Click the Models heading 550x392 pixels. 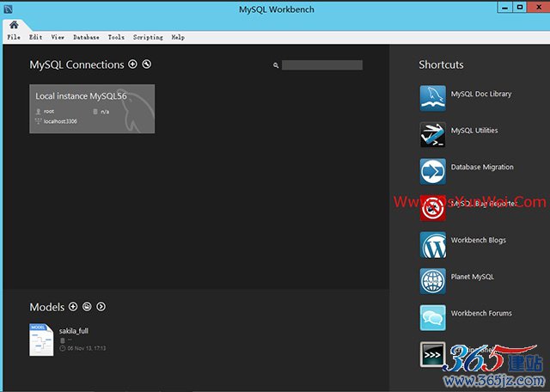pyautogui.click(x=47, y=307)
